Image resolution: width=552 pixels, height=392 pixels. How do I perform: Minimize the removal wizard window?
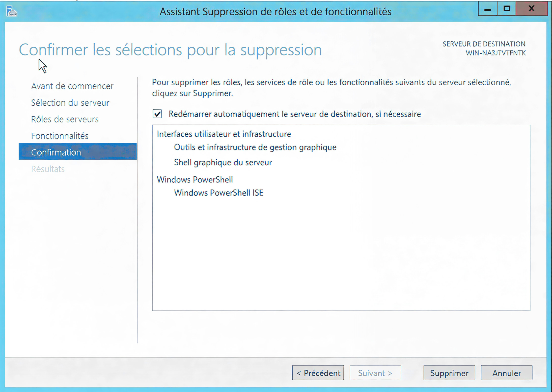click(488, 9)
